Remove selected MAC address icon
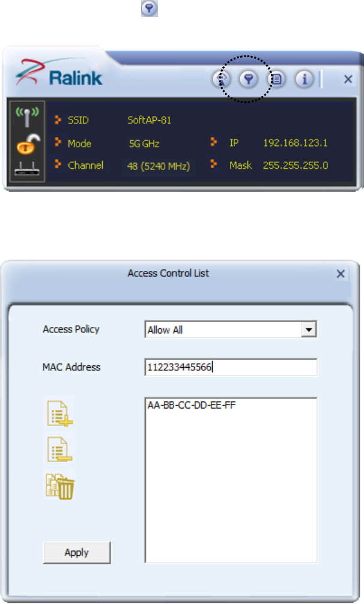 click(x=59, y=449)
